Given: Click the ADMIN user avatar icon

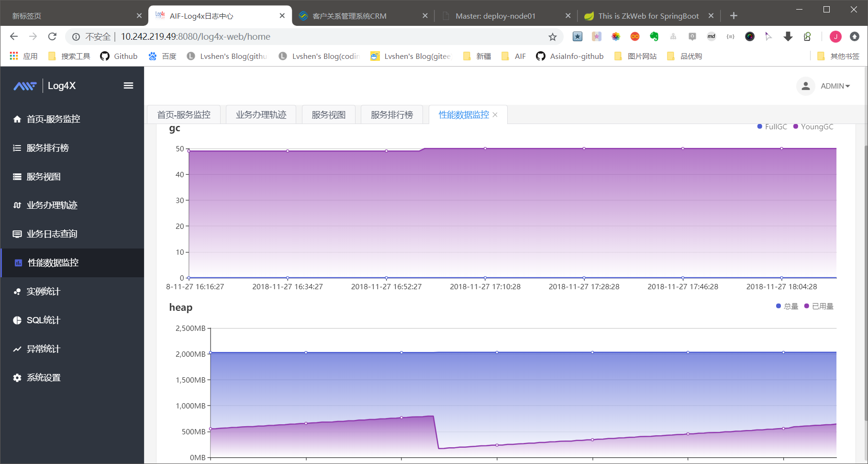Looking at the screenshot, I should 806,86.
